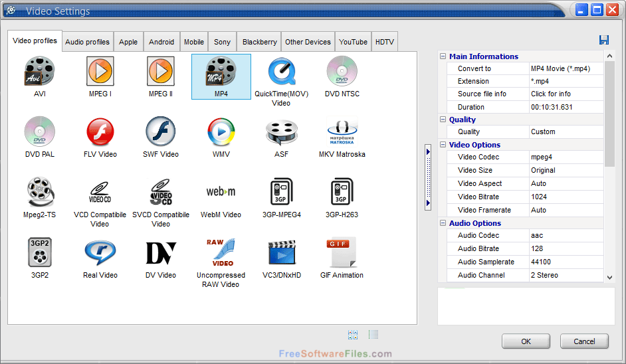
Task: Choose the ASF profile icon
Action: click(x=282, y=132)
